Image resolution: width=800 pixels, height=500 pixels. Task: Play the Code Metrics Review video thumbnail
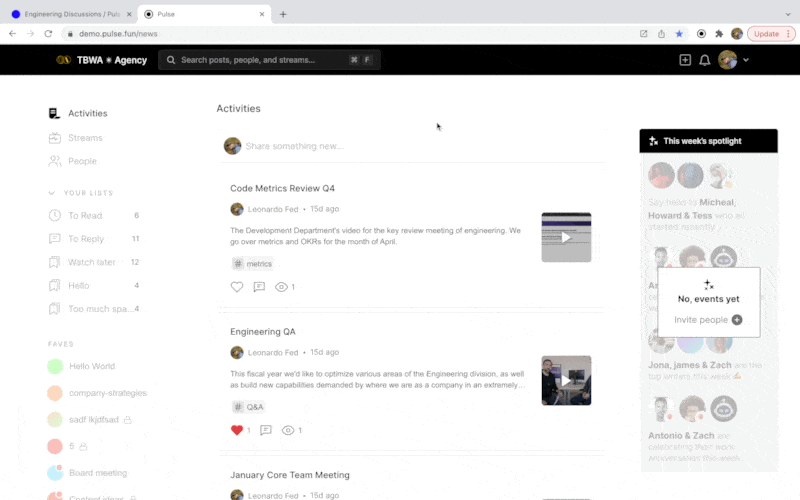pos(566,237)
